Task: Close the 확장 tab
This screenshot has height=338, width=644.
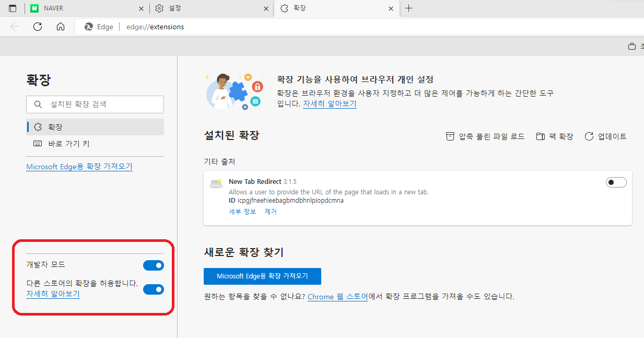Action: pos(391,8)
